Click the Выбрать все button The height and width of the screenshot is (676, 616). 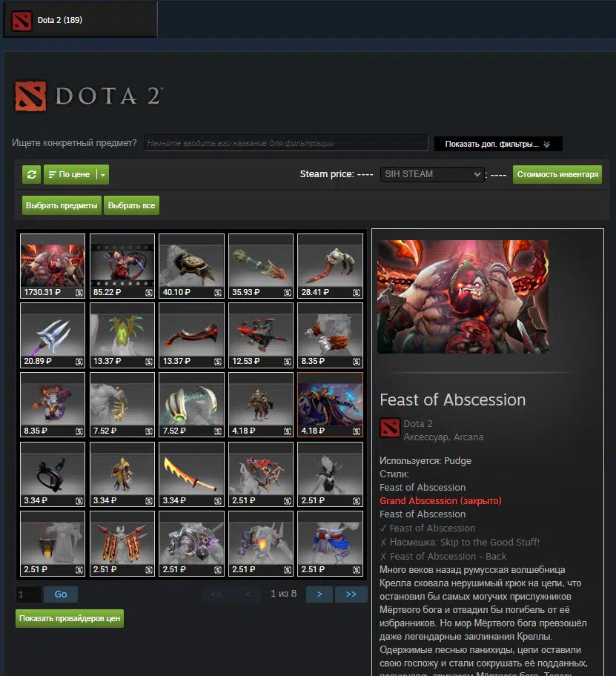(x=131, y=205)
